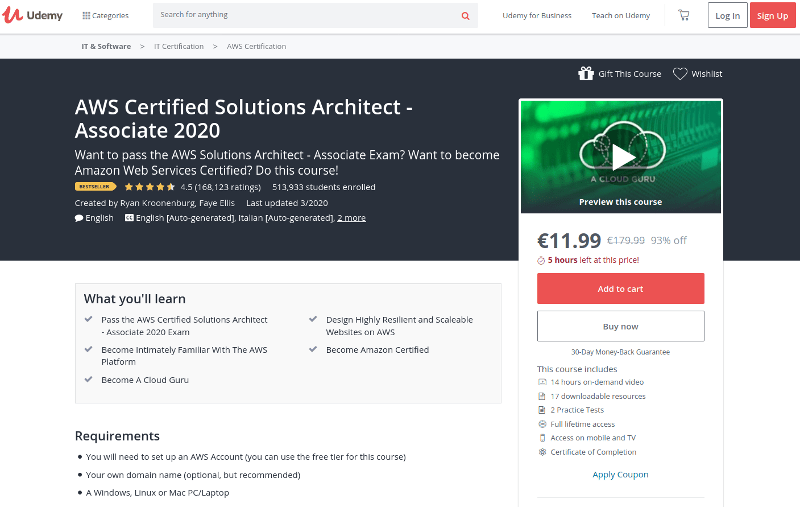Go to IT & Software breadcrumb
800x507 pixels.
[106, 46]
